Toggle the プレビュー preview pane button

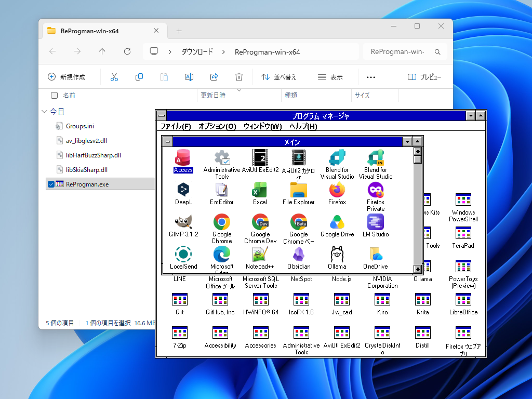[424, 77]
